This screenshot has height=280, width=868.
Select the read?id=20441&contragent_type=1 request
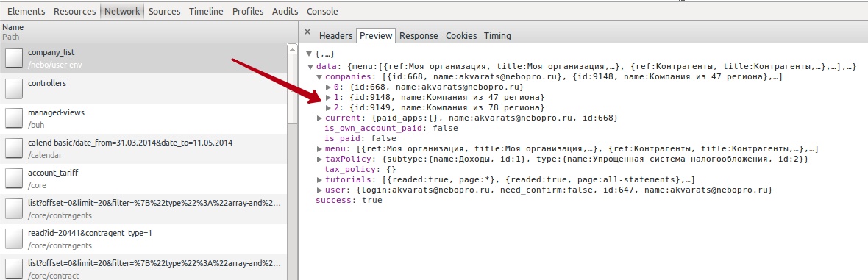pyautogui.click(x=143, y=239)
